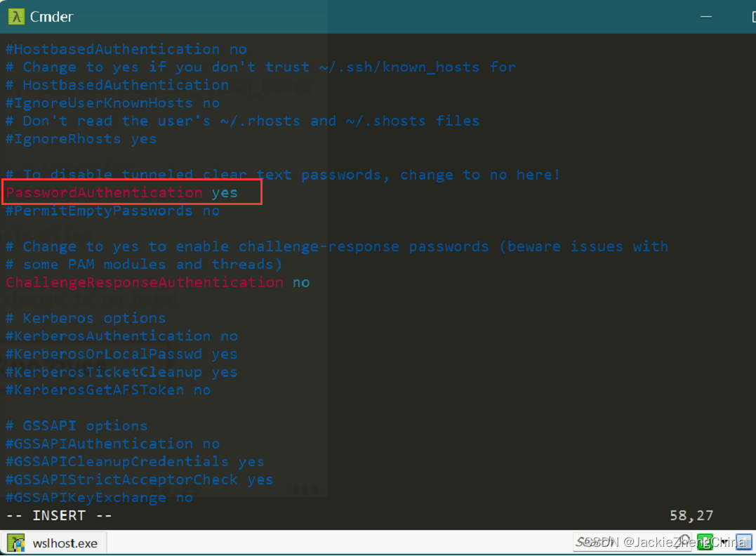
Task: Click comment about tunneled clear text passwords
Action: pos(283,175)
